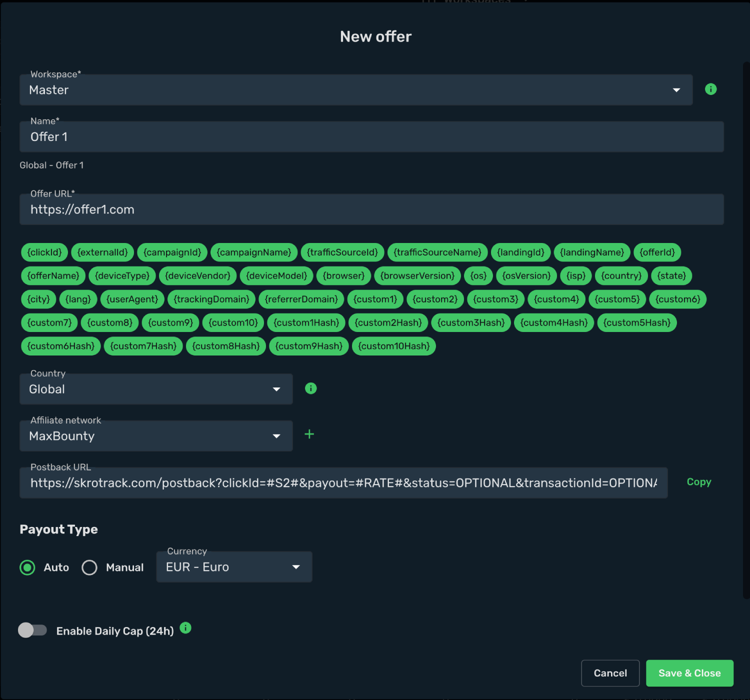Click into the Offer URL field
Image resolution: width=750 pixels, height=700 pixels.
[x=371, y=209]
